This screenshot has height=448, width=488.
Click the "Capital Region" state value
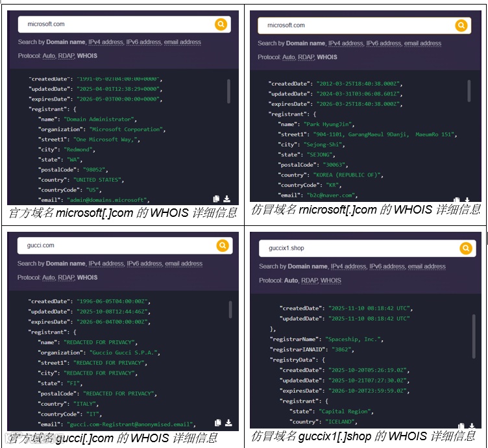[x=345, y=411]
